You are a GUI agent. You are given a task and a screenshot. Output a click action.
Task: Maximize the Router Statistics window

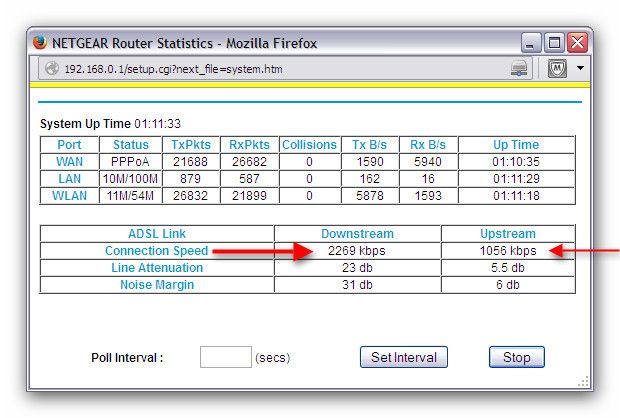click(x=554, y=42)
